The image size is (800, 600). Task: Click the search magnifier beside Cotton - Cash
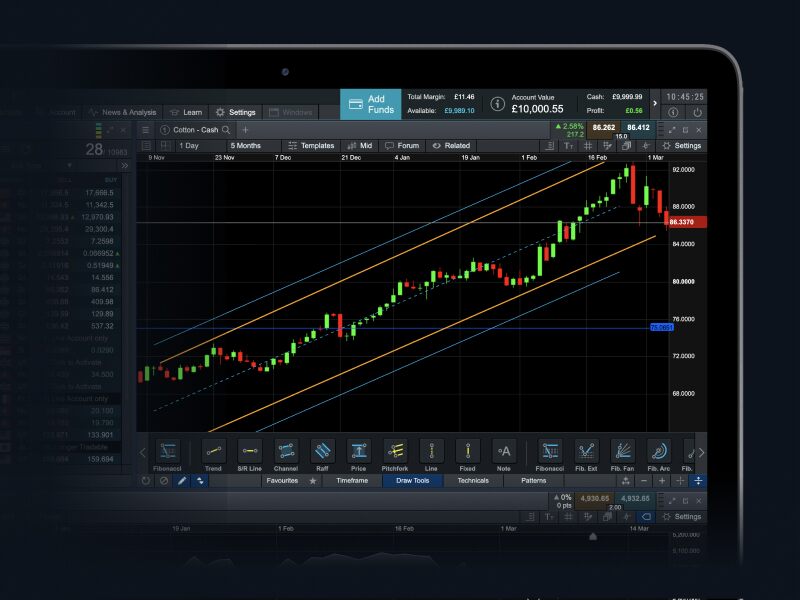tap(227, 130)
